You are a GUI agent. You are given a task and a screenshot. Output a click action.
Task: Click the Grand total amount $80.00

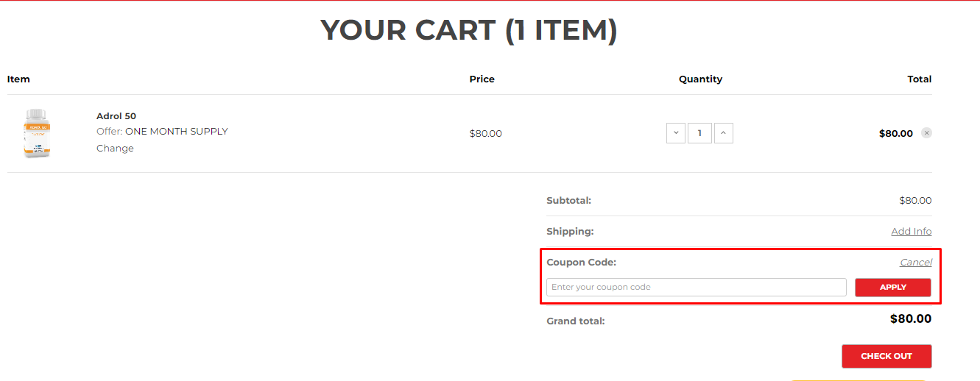911,319
